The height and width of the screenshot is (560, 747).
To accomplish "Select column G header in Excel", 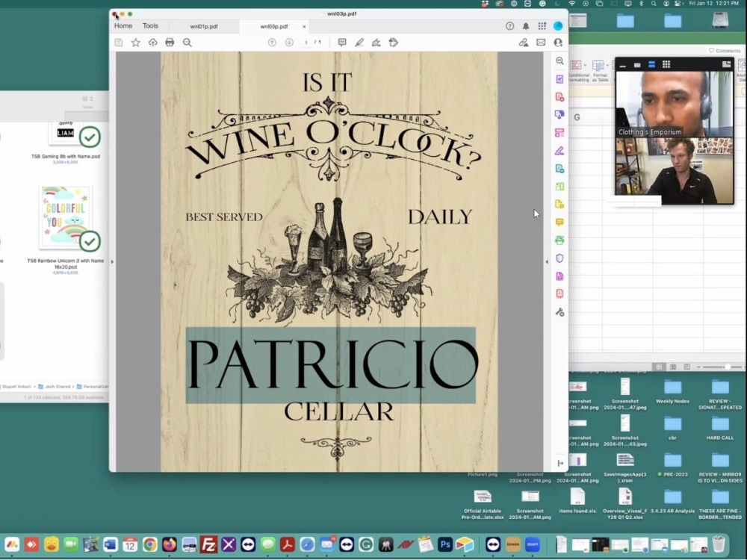I will 577,117.
